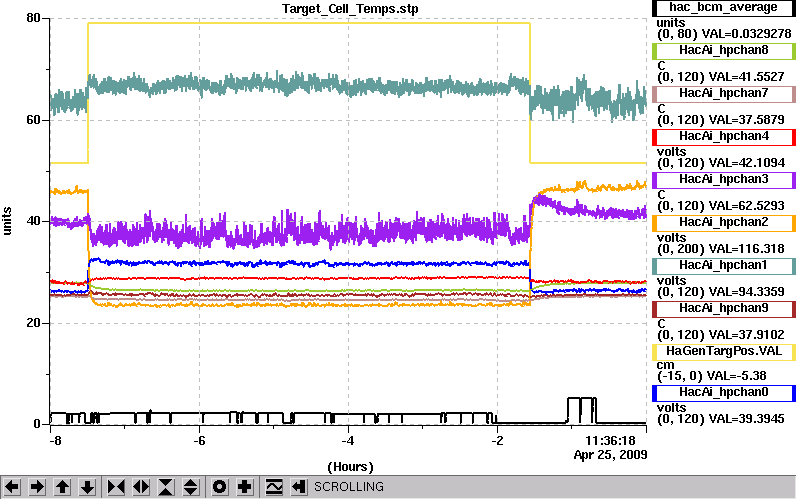Image resolution: width=796 pixels, height=499 pixels.
Task: Click the value VAL=39.3945
Action: click(x=746, y=419)
